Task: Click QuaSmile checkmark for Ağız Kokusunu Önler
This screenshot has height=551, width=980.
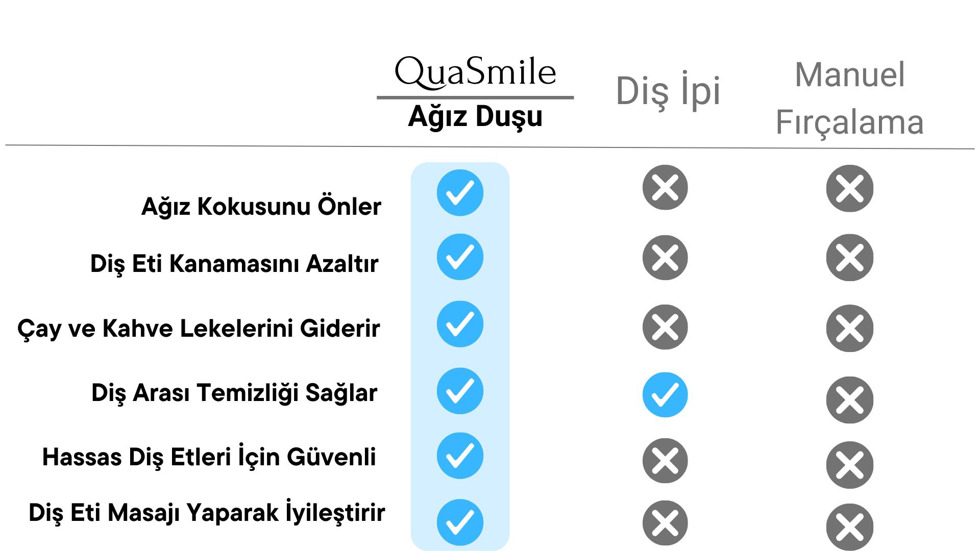Action: click(460, 193)
